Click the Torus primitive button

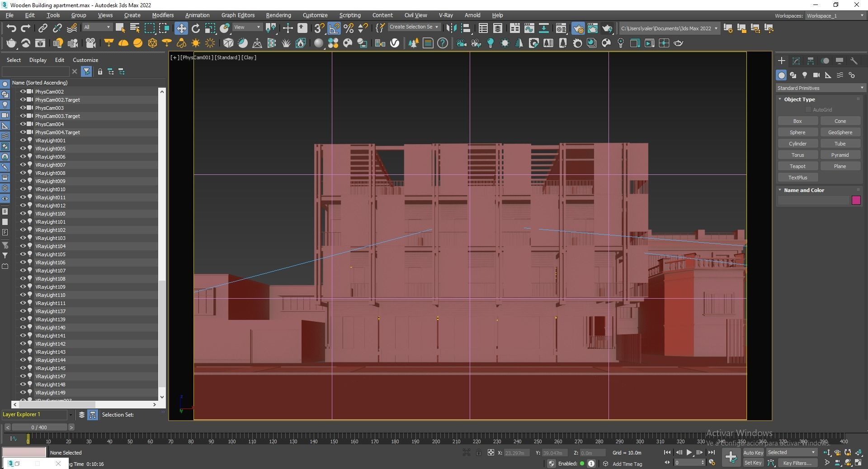[x=797, y=155]
